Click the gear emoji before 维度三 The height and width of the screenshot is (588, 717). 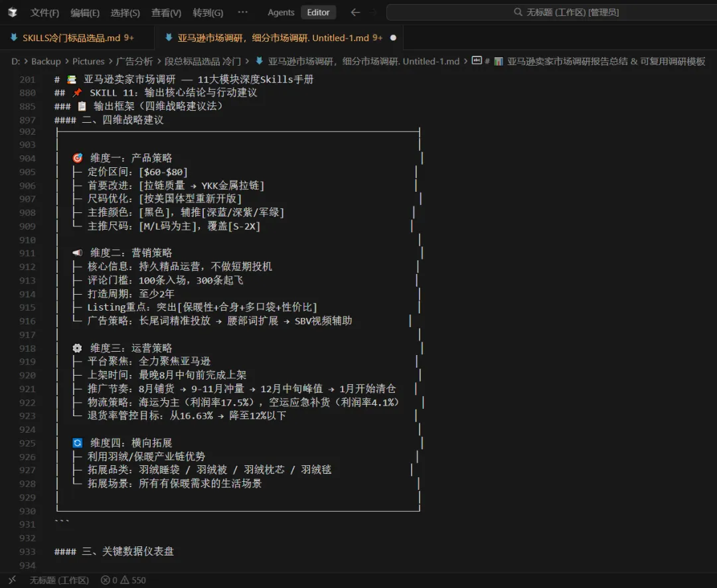(77, 348)
